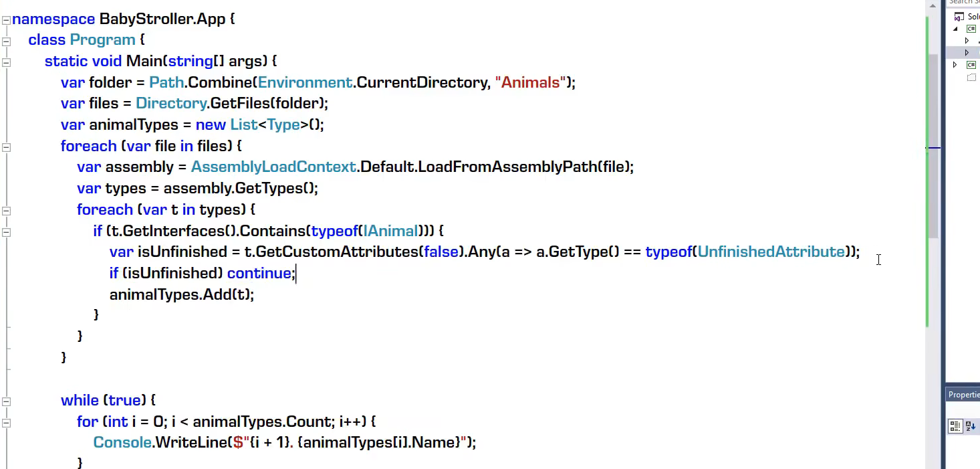Click the Environment class name
Screen dimensions: 980x469
[x=305, y=82]
